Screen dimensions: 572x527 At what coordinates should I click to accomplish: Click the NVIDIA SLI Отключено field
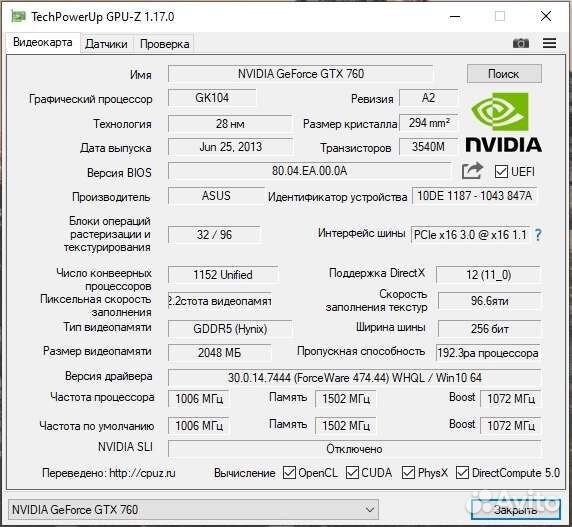pos(354,449)
